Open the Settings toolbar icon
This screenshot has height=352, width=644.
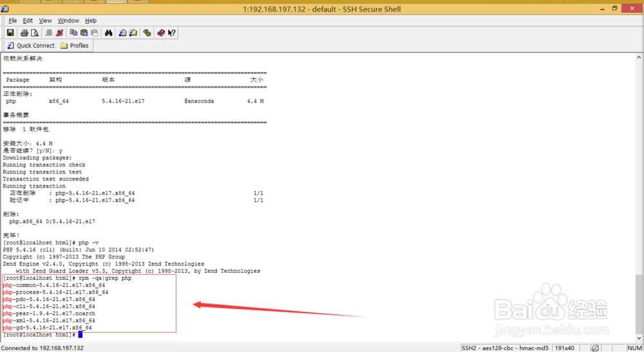147,33
